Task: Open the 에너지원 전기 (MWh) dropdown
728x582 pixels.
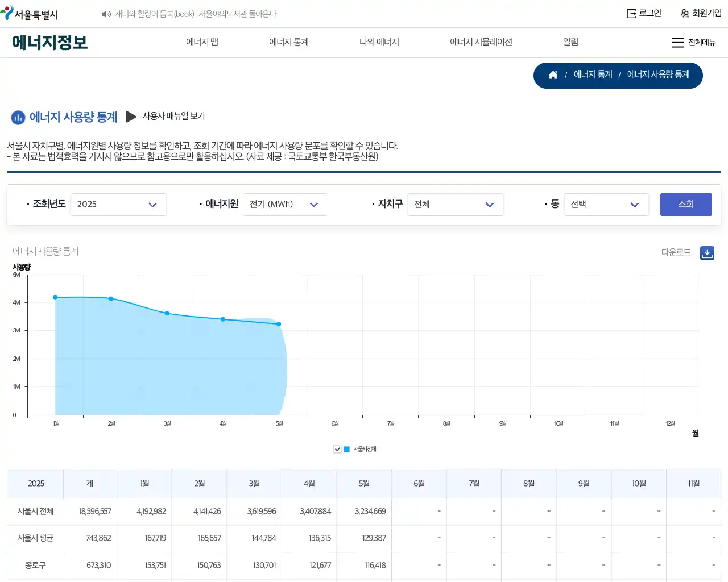Action: tap(285, 205)
